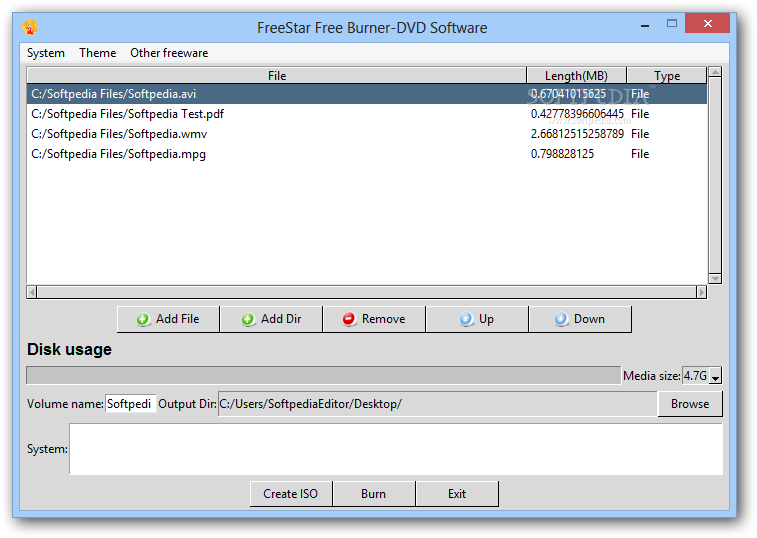
Task: Click the red minus icon on Remove
Action: (x=349, y=319)
